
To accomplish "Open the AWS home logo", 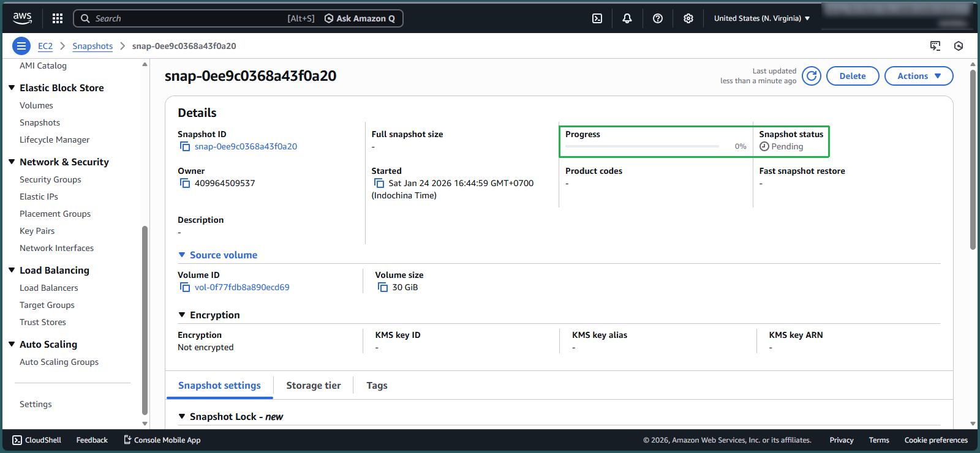I will pyautogui.click(x=22, y=18).
